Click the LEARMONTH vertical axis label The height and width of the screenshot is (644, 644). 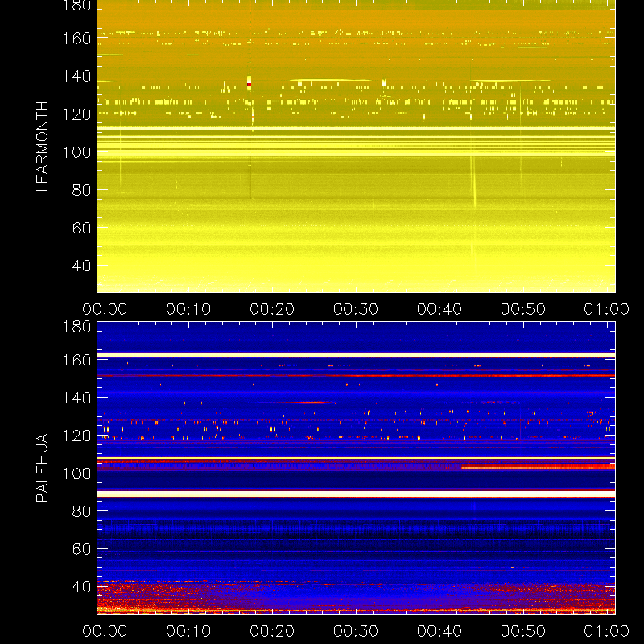pos(43,147)
